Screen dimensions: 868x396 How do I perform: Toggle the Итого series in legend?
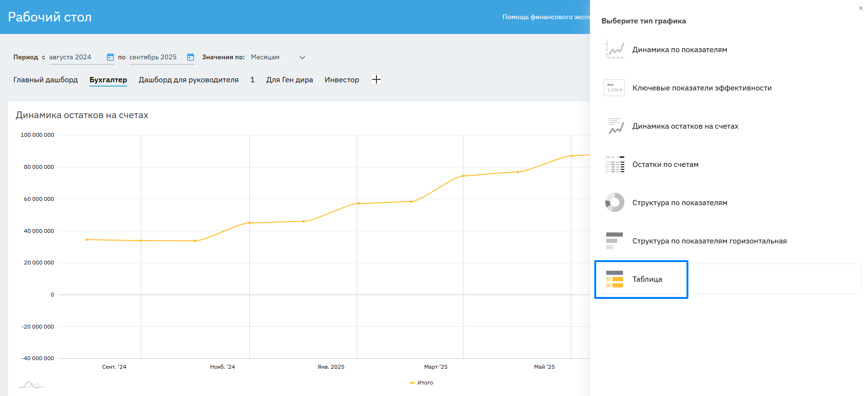coord(421,383)
